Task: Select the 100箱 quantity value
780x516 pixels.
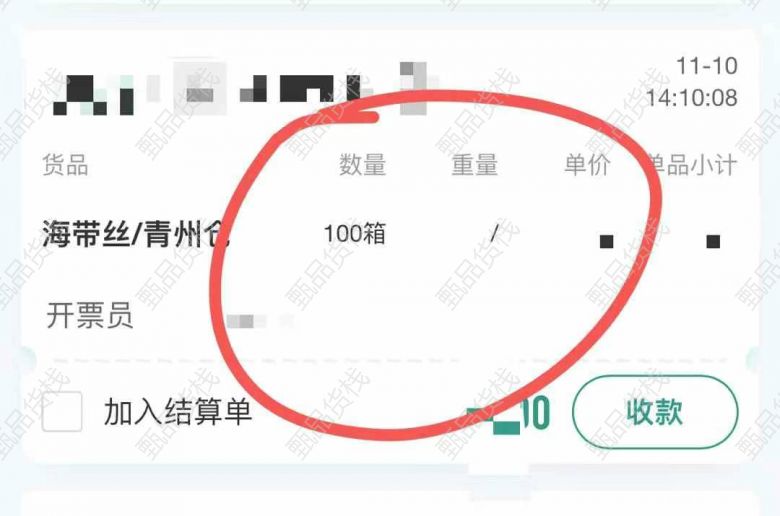Action: (x=355, y=233)
